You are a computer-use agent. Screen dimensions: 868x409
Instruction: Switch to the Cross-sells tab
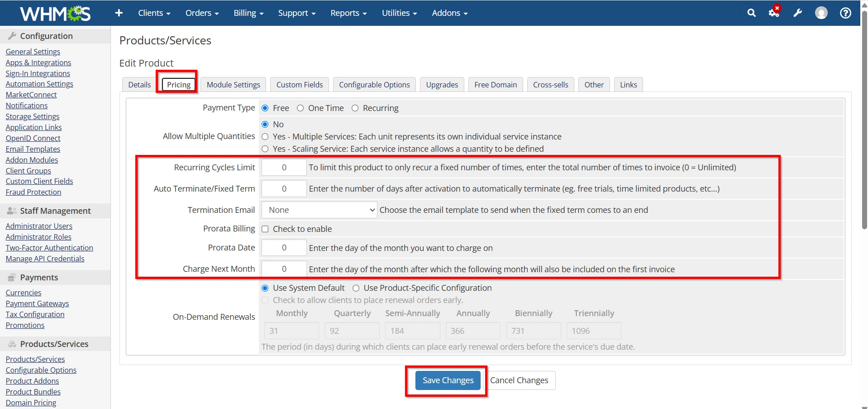click(551, 85)
